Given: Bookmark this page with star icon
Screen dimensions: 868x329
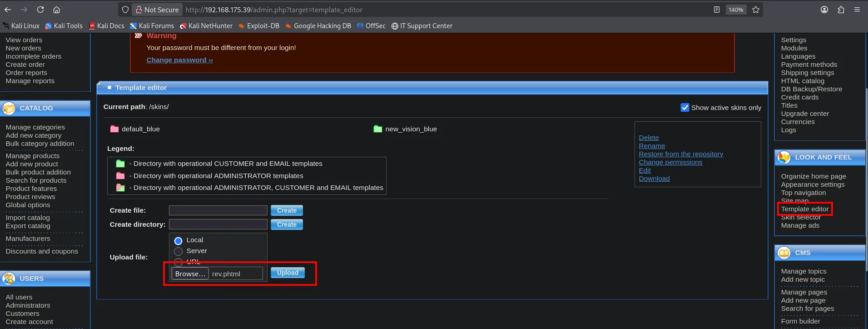Looking at the screenshot, I should point(756,10).
